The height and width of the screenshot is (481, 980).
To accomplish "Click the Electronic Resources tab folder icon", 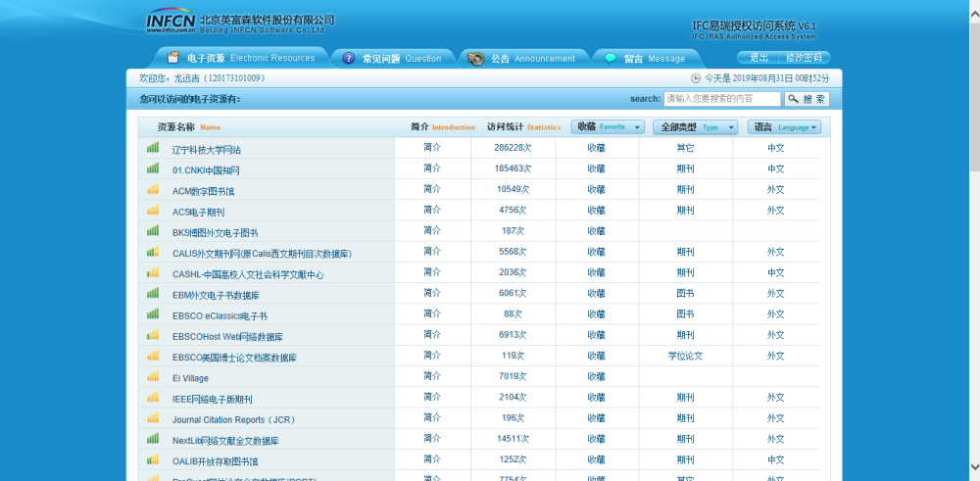I will (173, 58).
